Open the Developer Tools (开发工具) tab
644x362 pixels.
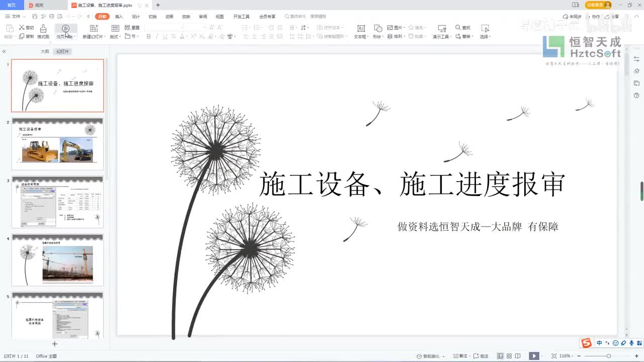click(241, 17)
